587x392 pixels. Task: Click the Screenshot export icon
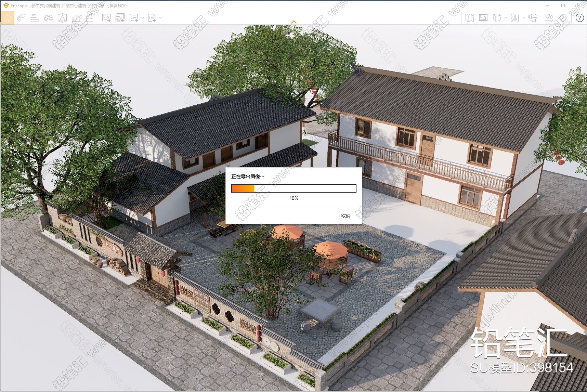pos(106,18)
